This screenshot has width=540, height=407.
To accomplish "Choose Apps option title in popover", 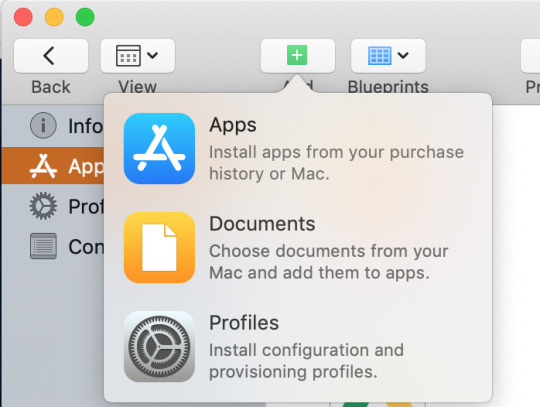I will coord(233,125).
